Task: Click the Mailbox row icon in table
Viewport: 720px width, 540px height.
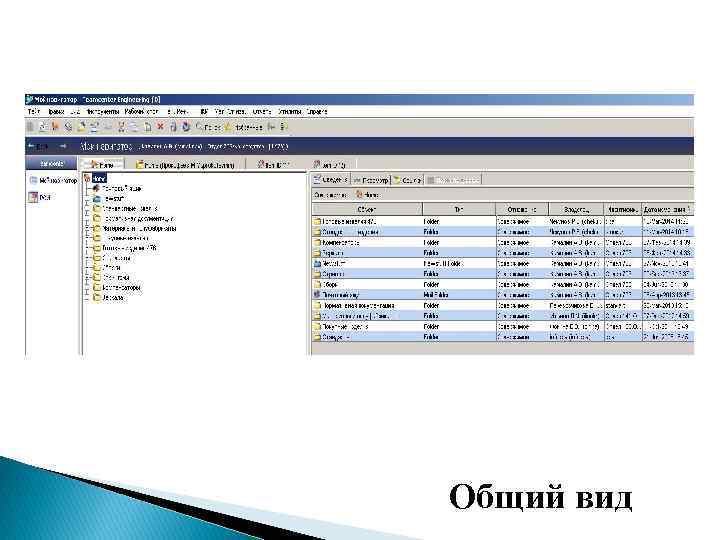Action: click(x=317, y=294)
